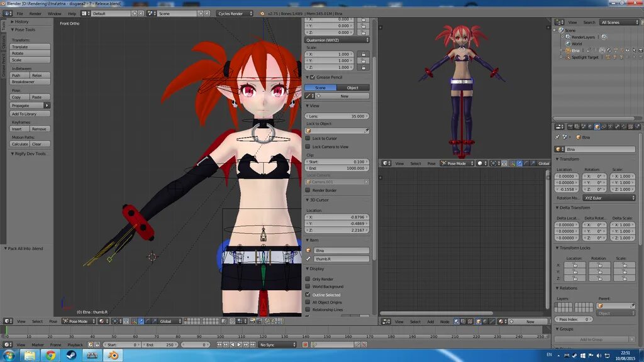
Task: Open Cycles Render engine dropdown
Action: 235,14
